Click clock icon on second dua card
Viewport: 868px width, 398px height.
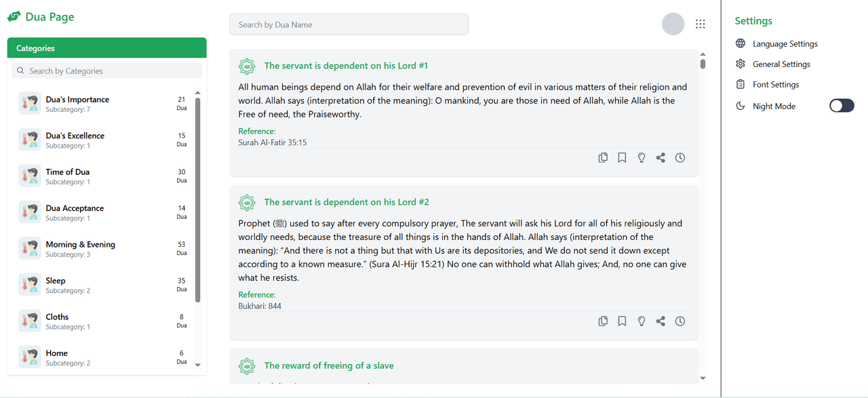tap(680, 321)
